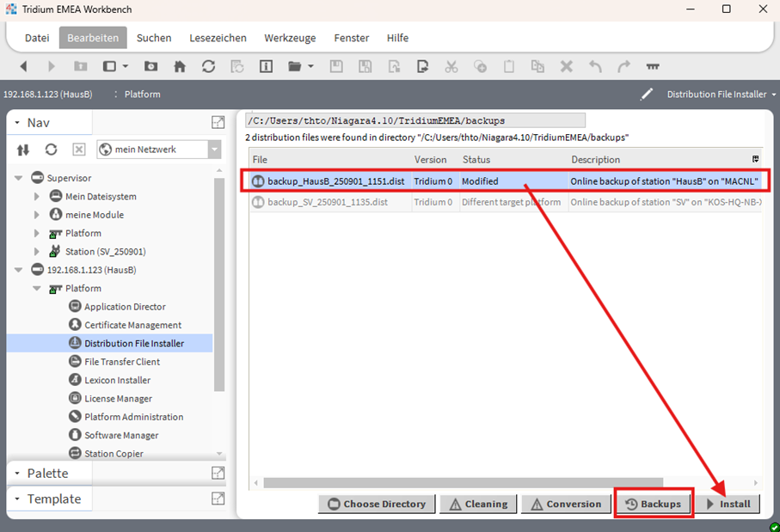Open the Datei menu
The width and height of the screenshot is (780, 532).
point(37,38)
